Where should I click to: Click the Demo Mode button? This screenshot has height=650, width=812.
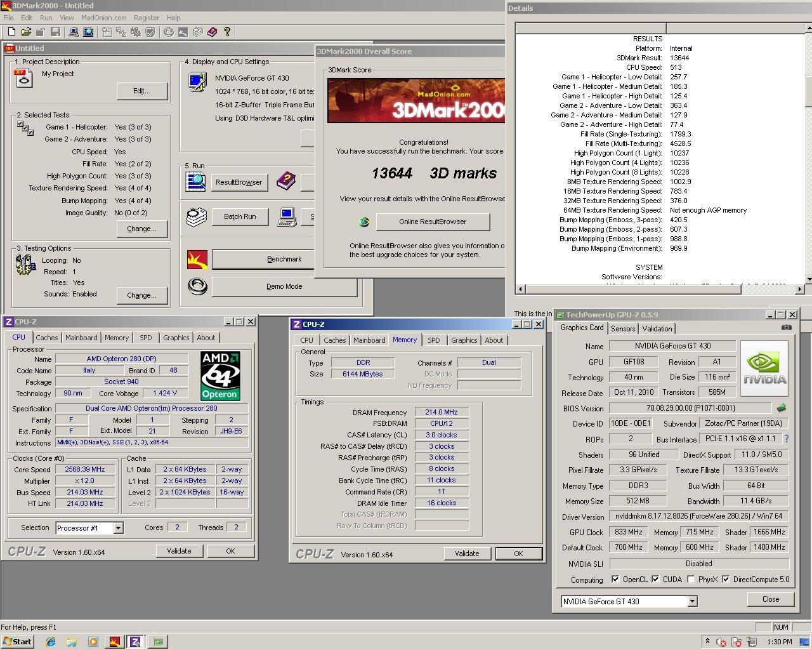(284, 286)
